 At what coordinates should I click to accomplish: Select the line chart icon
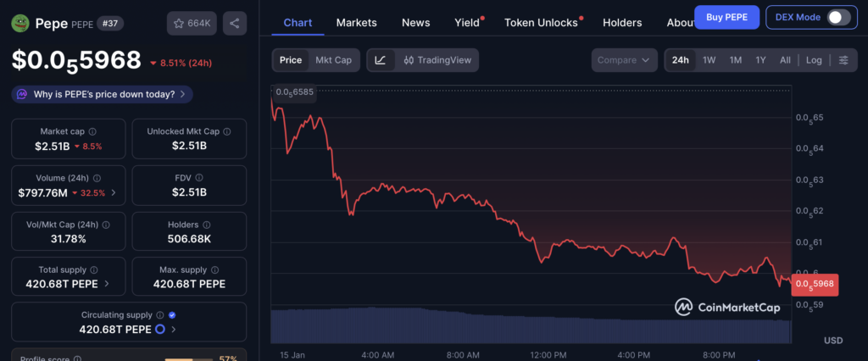[381, 60]
